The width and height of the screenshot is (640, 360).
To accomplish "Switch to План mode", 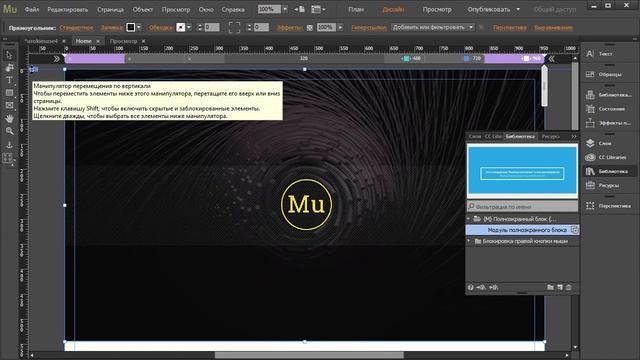I will point(356,9).
